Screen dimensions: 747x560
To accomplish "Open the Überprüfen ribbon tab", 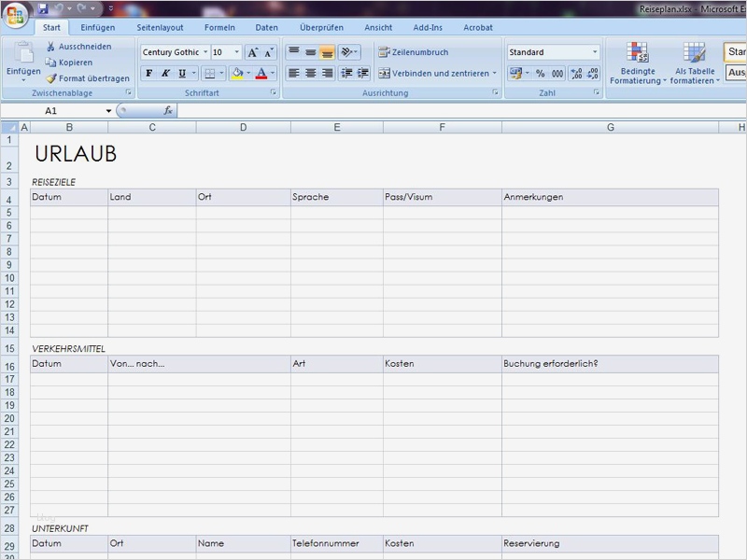I will point(324,27).
